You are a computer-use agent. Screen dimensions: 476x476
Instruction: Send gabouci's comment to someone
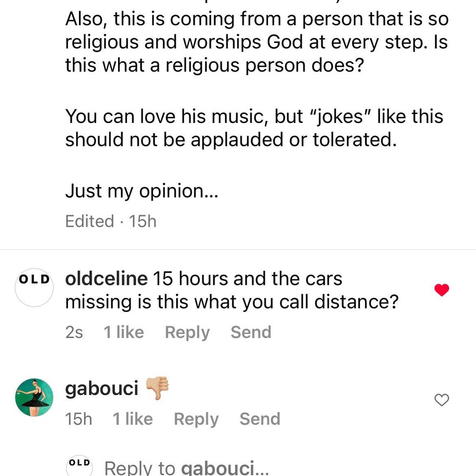260,419
